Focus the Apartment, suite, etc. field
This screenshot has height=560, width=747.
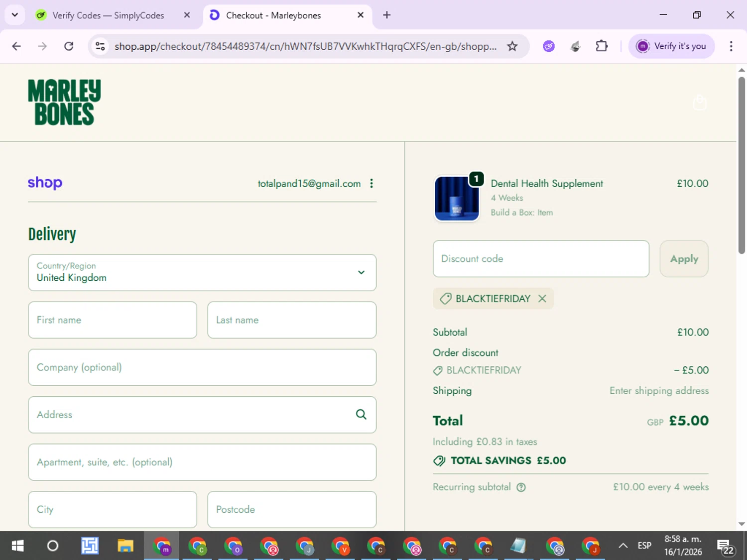tap(202, 462)
